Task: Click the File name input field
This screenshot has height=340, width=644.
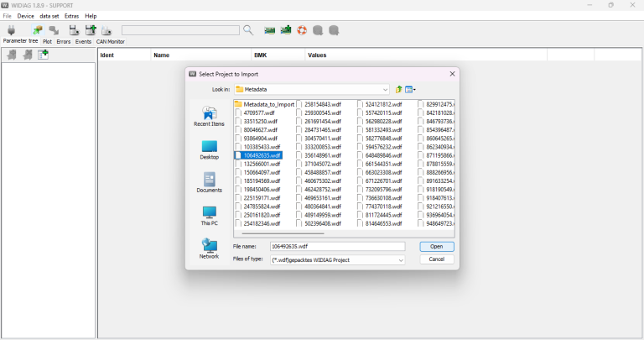Action: 338,246
